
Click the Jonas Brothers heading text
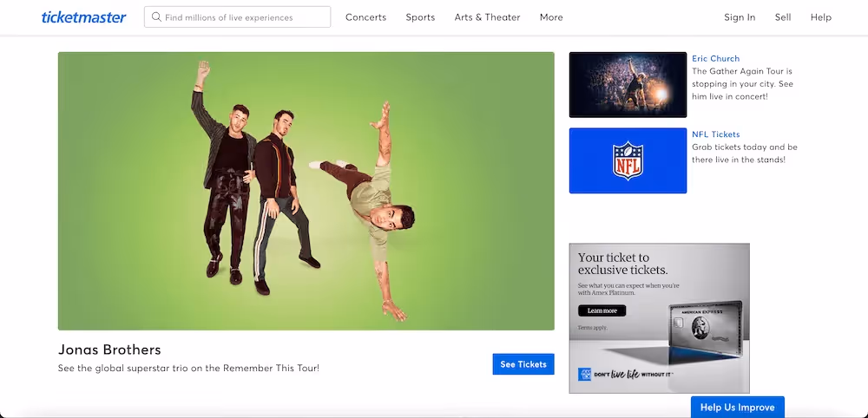click(x=109, y=350)
